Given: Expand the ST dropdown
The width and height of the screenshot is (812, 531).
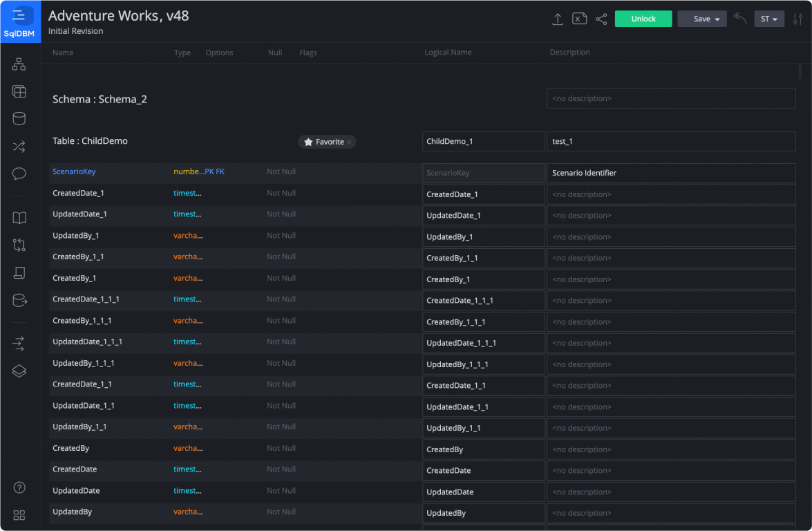Looking at the screenshot, I should (x=768, y=19).
